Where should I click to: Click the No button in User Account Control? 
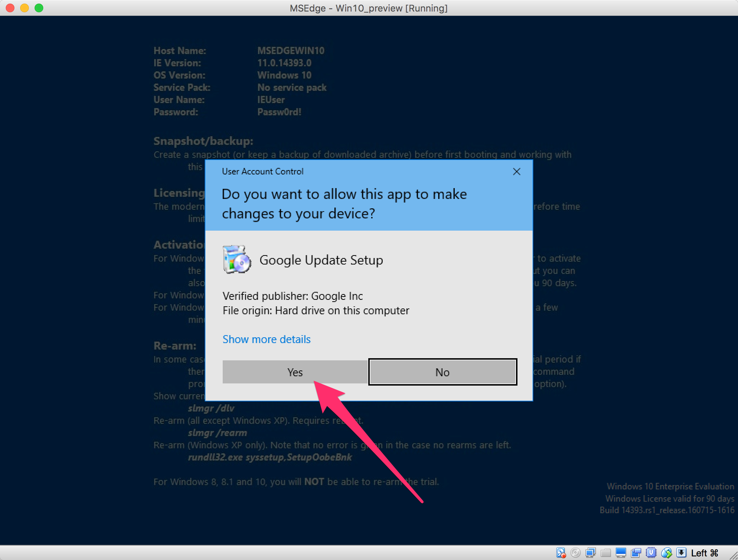(443, 372)
